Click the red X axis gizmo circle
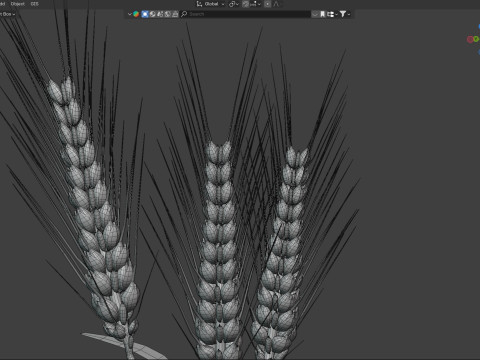This screenshot has height=360, width=480. [x=470, y=39]
